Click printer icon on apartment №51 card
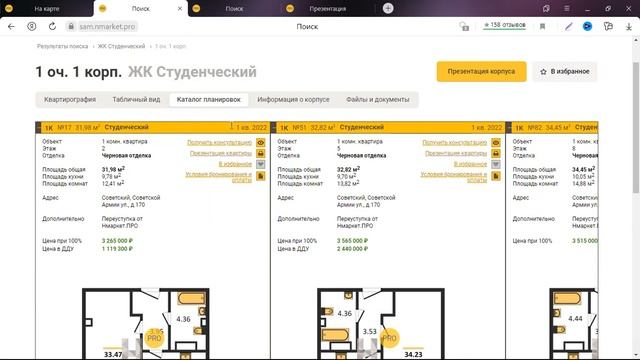The width and height of the screenshot is (640, 360). [x=496, y=153]
